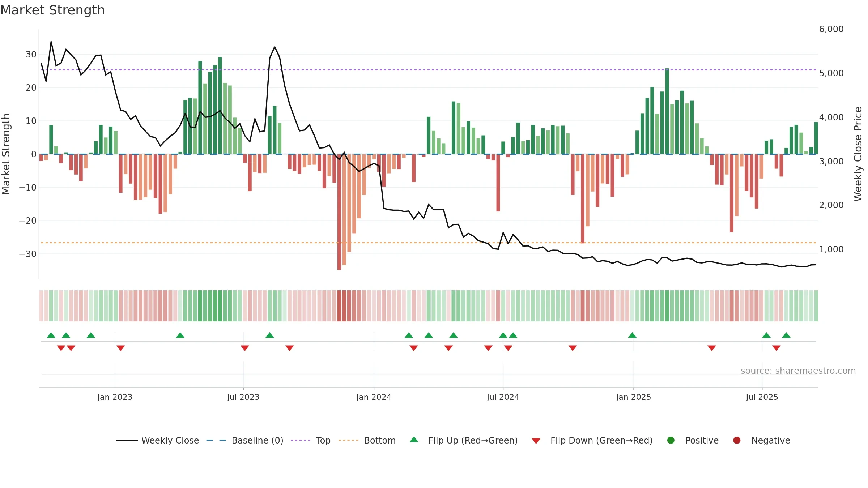
Task: Click the 4,000 price axis tick
Action: (x=831, y=117)
